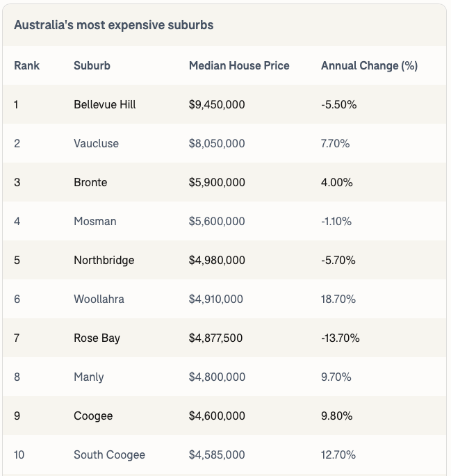Select the Mosman row suburb name
The image size is (451, 476).
(x=95, y=222)
